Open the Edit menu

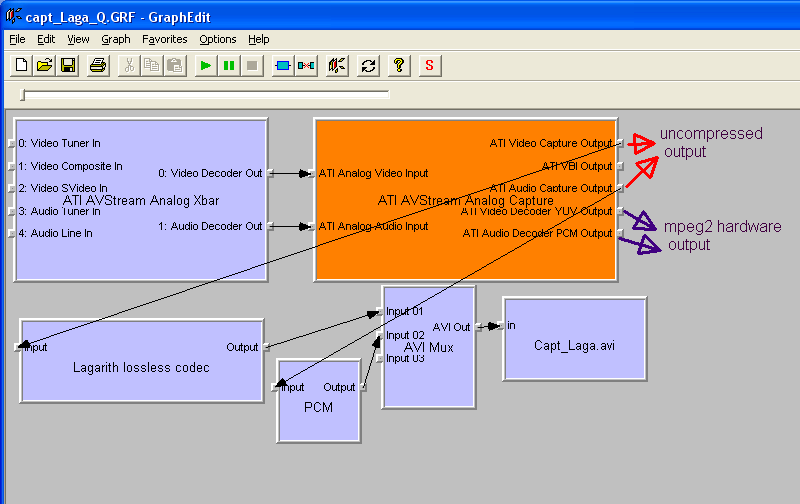pos(46,39)
